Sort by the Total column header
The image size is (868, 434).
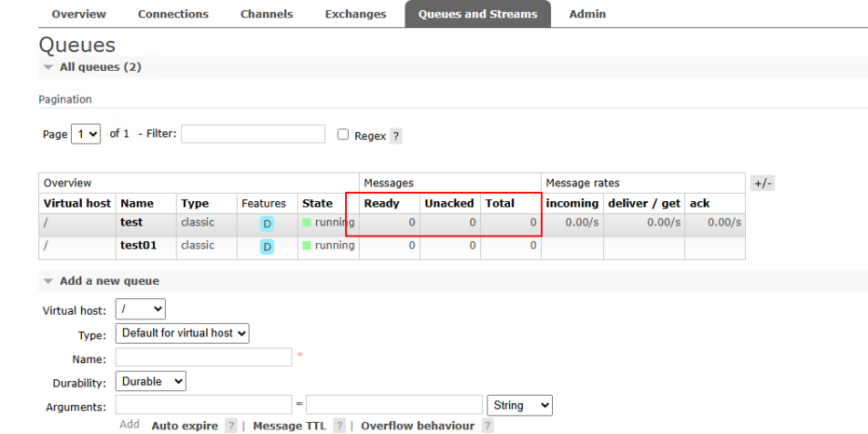[500, 203]
